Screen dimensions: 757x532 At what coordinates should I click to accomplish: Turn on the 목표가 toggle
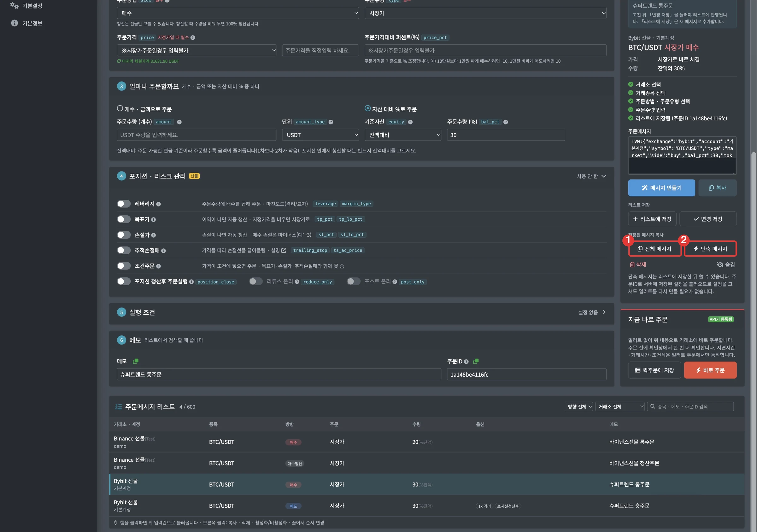(124, 219)
